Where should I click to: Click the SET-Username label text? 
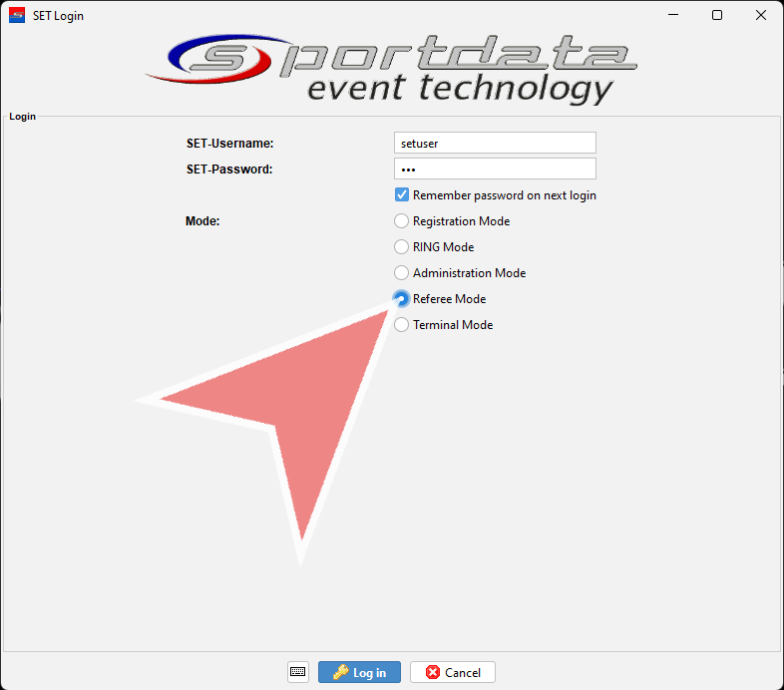pos(229,144)
